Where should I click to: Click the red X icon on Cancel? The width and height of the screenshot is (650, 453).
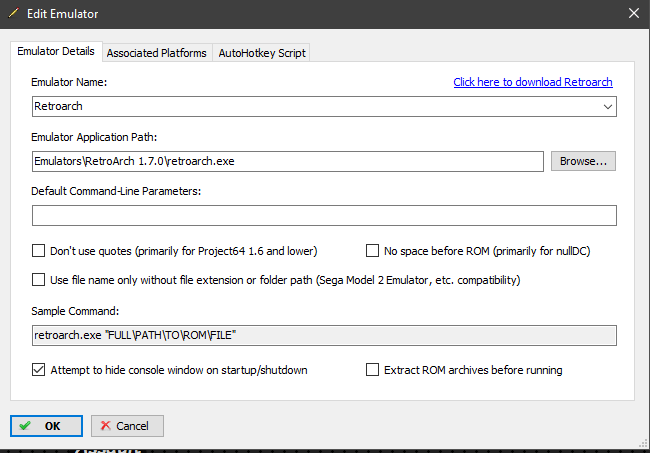point(105,426)
